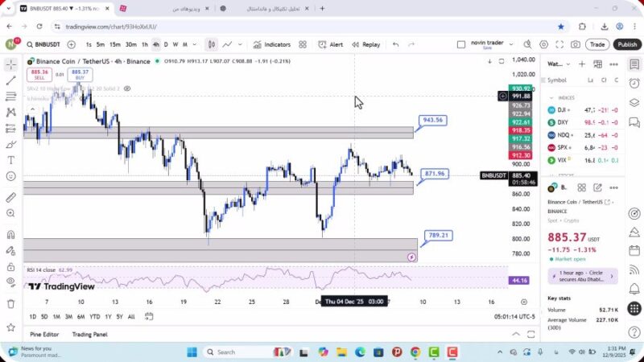Open the Pine Editor tab
This screenshot has height=362, width=644.
pos(44,334)
